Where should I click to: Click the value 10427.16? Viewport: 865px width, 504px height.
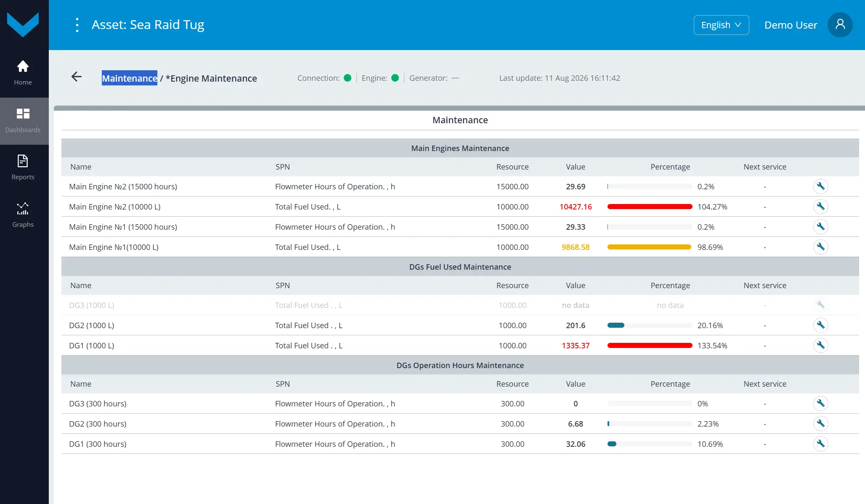[576, 207]
